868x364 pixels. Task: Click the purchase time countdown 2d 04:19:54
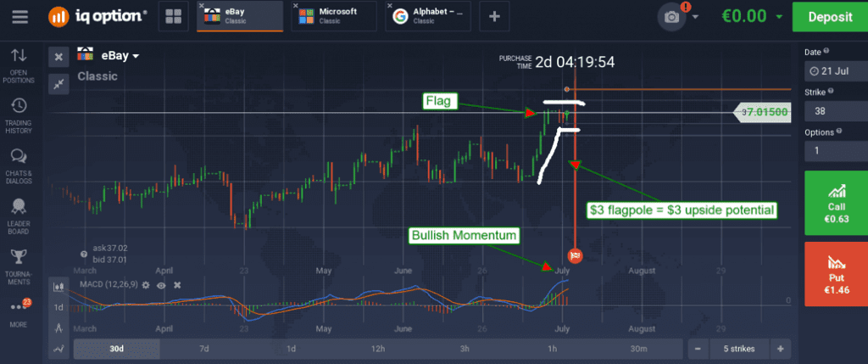[x=575, y=61]
